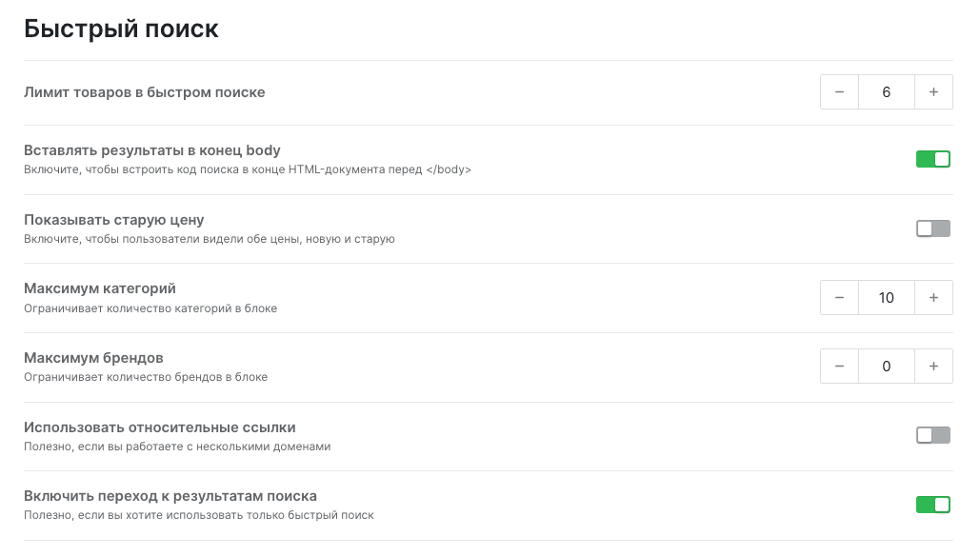Turn on relative links toggle
This screenshot has width=980, height=556.
point(933,435)
